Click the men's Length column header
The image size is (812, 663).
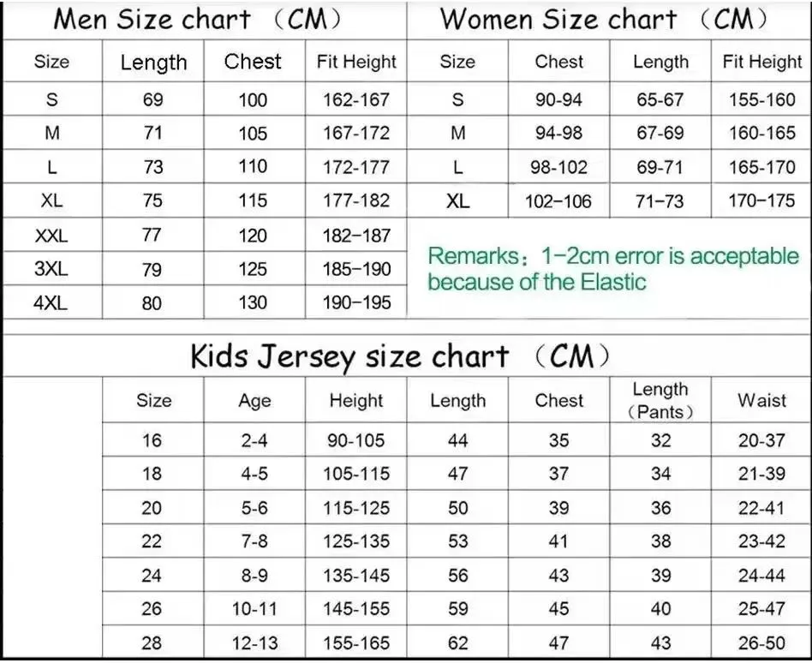click(x=153, y=63)
